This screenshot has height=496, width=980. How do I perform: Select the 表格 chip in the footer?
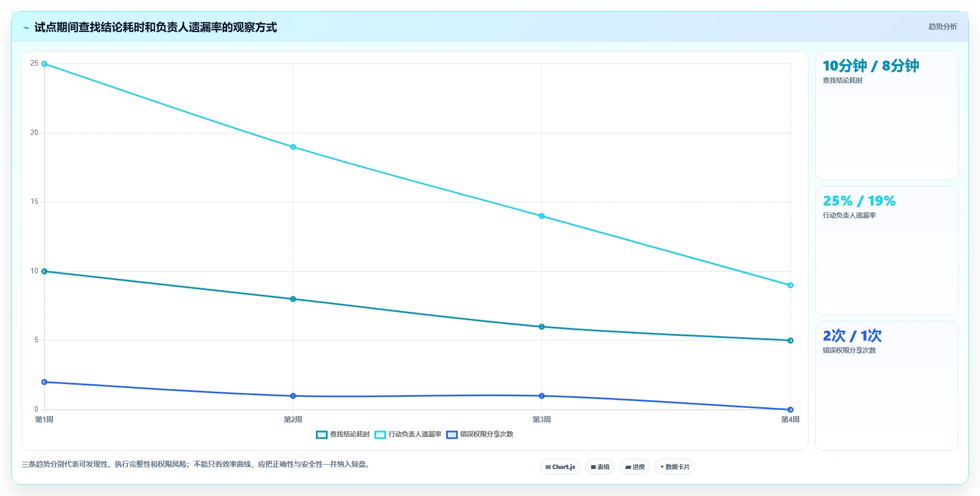(x=600, y=467)
